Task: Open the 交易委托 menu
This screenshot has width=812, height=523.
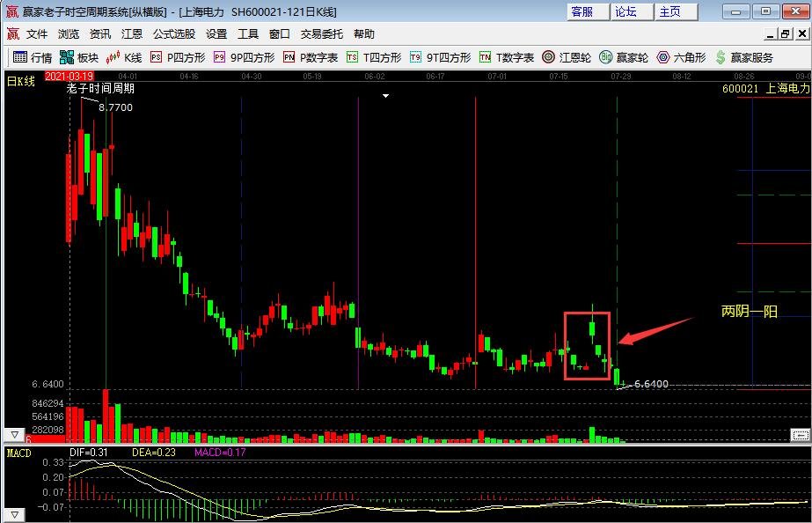Action: 322,33
